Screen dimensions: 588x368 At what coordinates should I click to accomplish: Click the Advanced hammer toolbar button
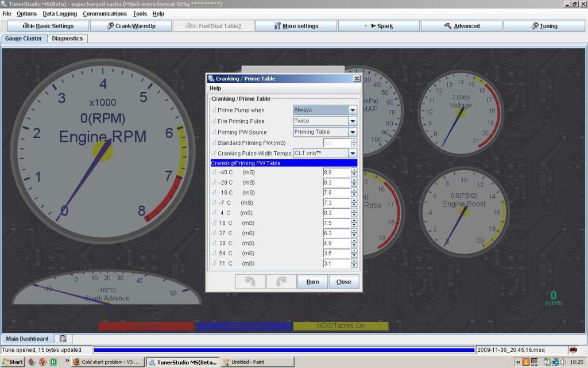tap(461, 26)
